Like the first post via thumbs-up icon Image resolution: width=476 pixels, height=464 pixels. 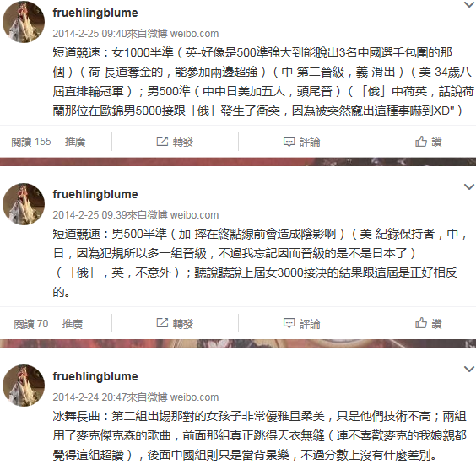click(x=421, y=142)
